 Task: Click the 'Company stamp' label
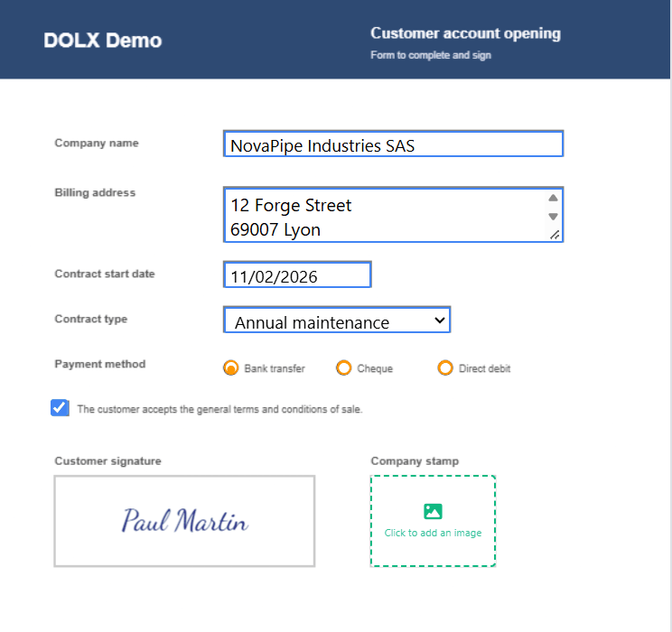click(415, 461)
